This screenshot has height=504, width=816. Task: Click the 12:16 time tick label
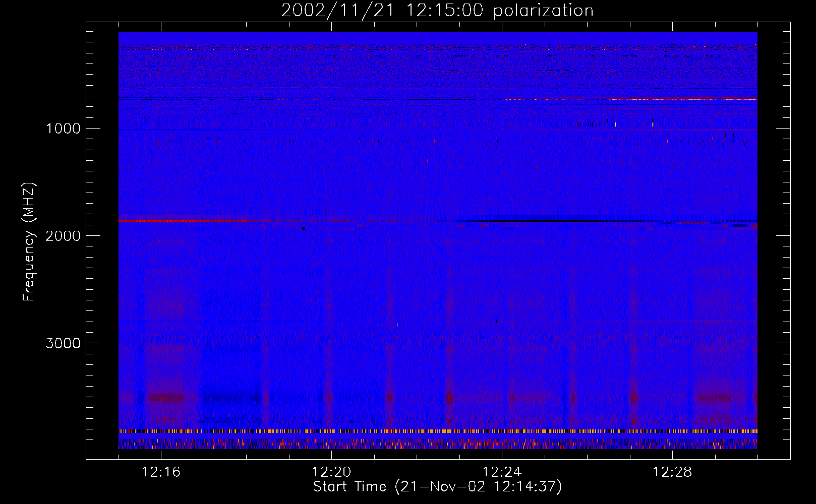point(161,472)
